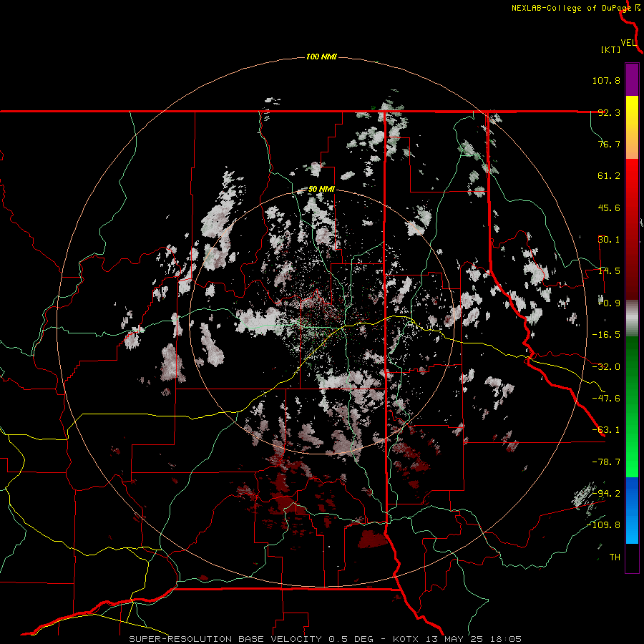
Task: Select the 92.3 velocity scale value
Action: coord(609,112)
